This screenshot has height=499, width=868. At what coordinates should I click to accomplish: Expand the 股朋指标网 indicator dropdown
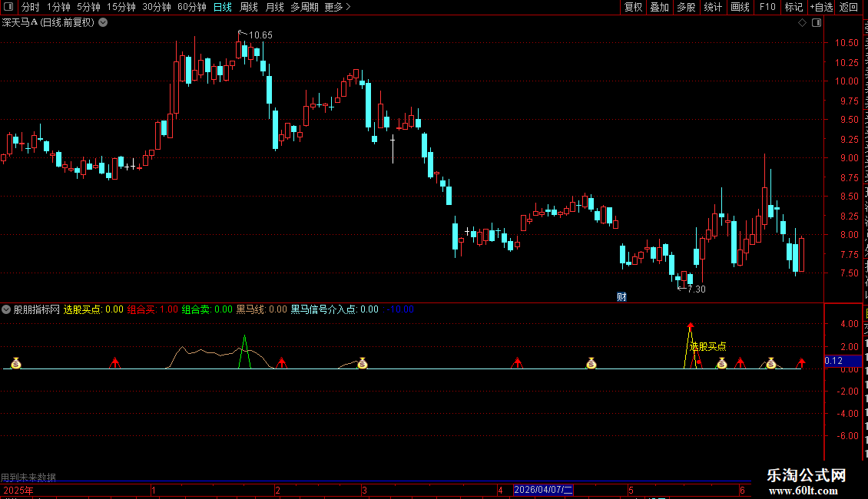coord(6,309)
